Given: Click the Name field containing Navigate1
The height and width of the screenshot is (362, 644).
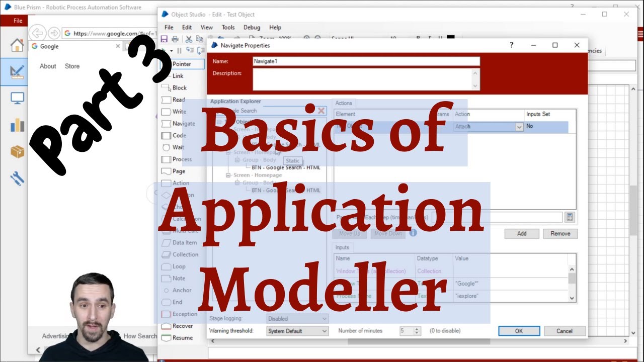Looking at the screenshot, I should pyautogui.click(x=366, y=61).
